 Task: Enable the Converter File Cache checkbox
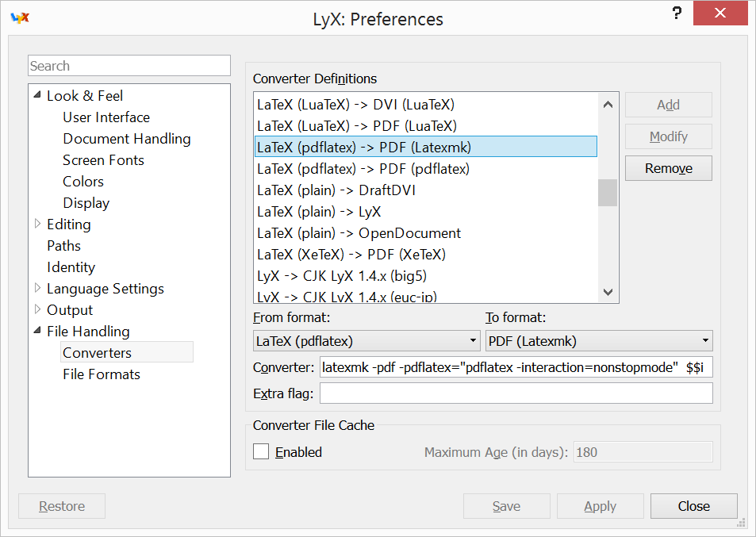(261, 451)
